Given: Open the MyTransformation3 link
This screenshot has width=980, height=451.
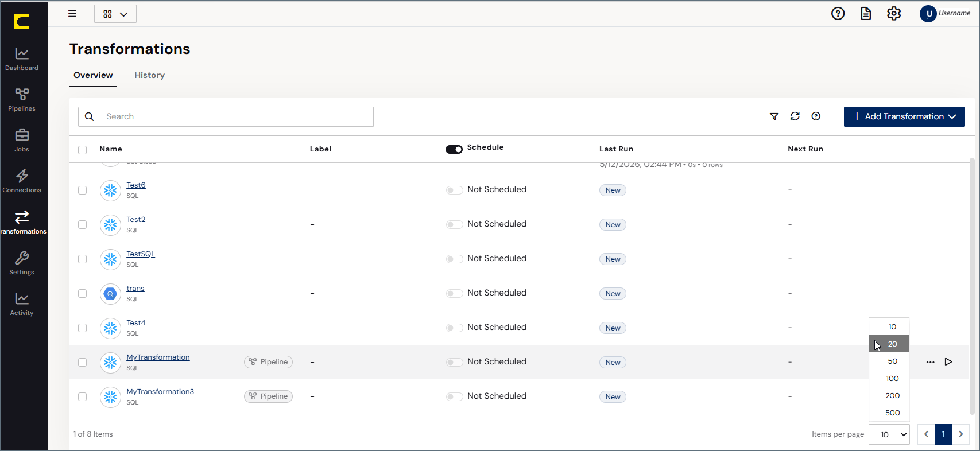Looking at the screenshot, I should [160, 392].
